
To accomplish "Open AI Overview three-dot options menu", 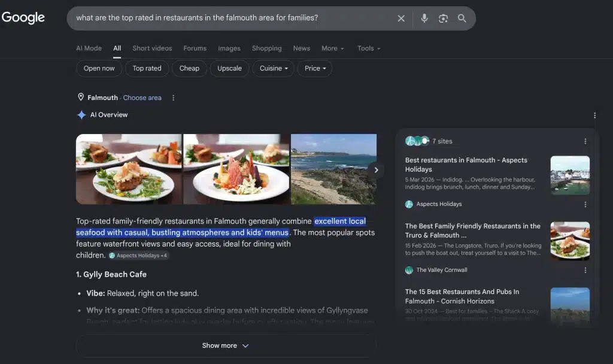I will coord(594,116).
